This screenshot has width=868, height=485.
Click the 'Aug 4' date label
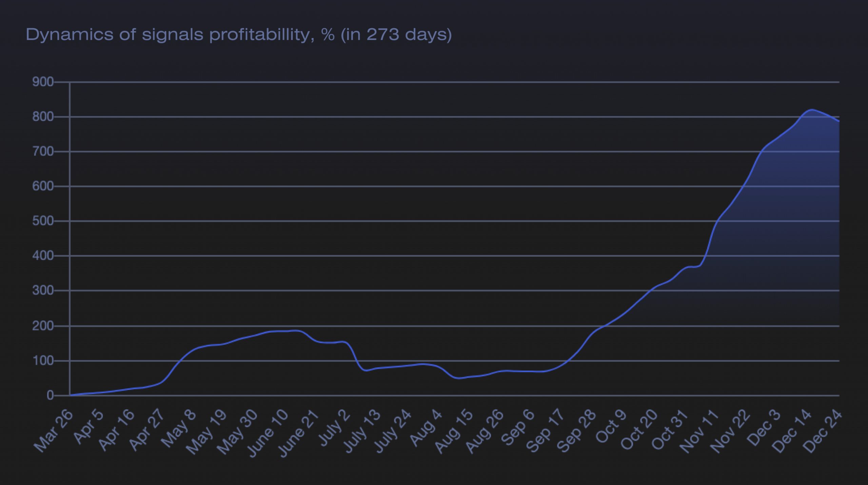(x=426, y=428)
